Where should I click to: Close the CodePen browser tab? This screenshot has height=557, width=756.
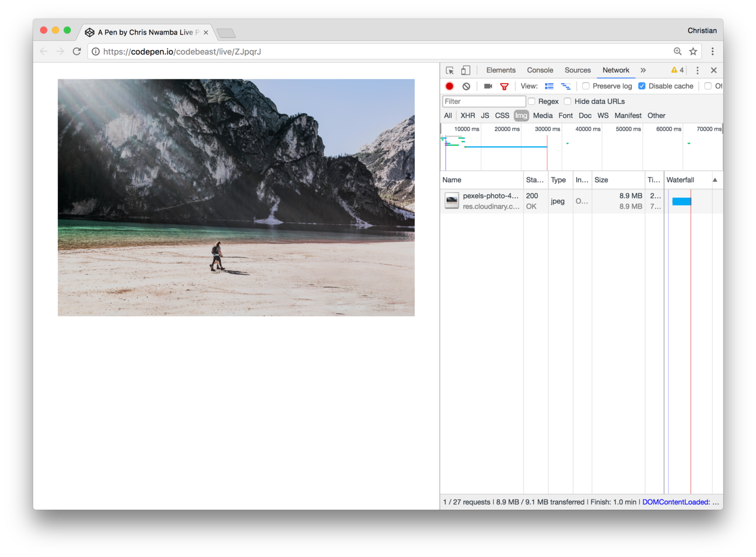(x=206, y=32)
